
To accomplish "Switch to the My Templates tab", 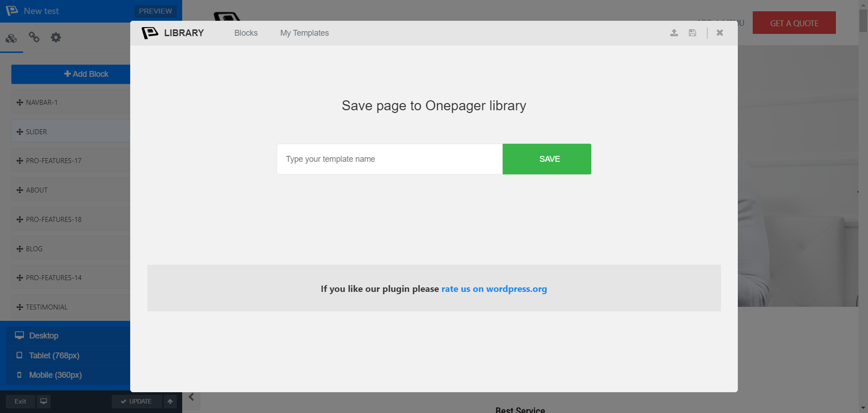I will coord(304,33).
